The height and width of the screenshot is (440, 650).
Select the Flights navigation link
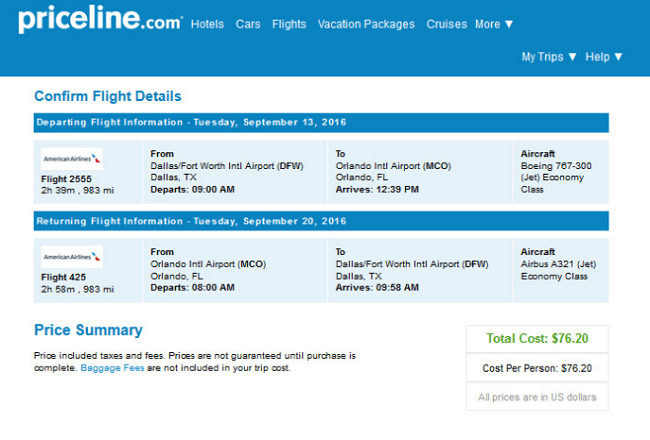[x=289, y=24]
